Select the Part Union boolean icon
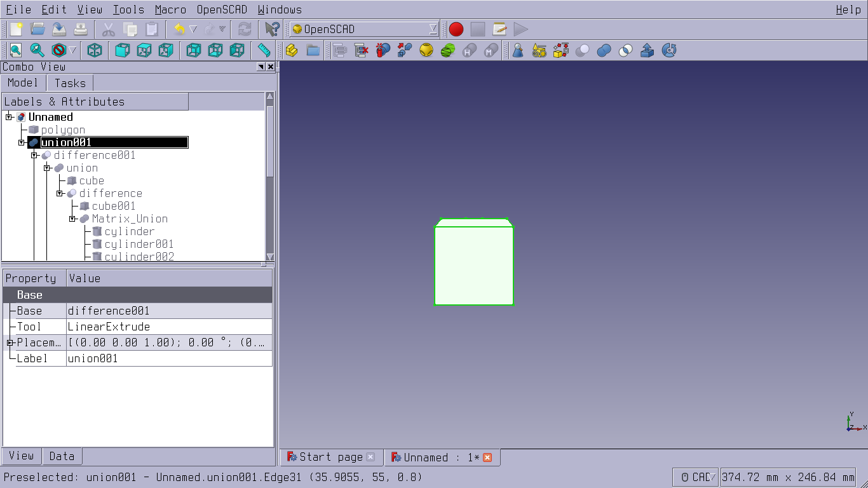This screenshot has height=488, width=868. (x=603, y=50)
